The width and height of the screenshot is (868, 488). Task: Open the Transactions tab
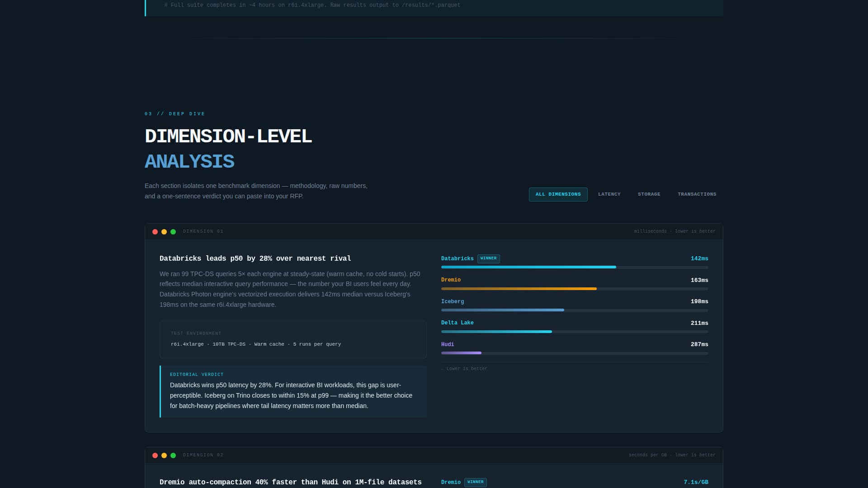[x=697, y=194]
